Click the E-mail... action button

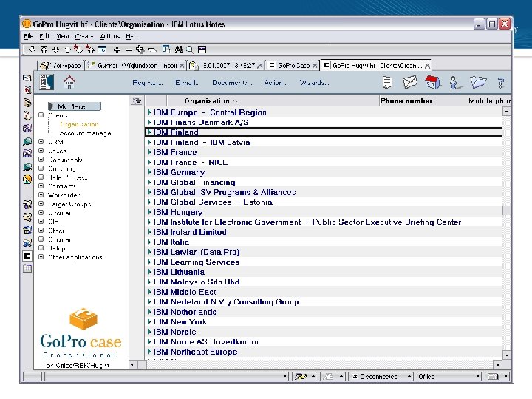tap(187, 83)
